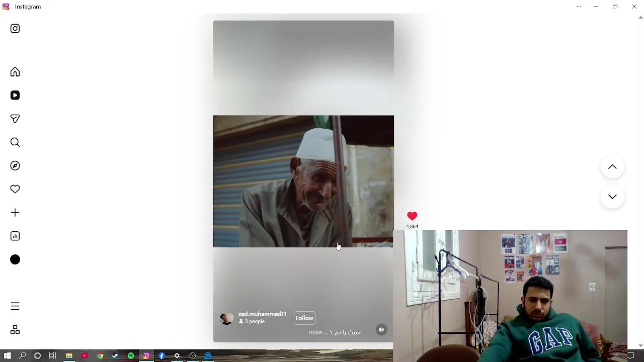Switch to Instagram taskbar icon
Viewport: 644px width, 362px height.
coord(146,356)
